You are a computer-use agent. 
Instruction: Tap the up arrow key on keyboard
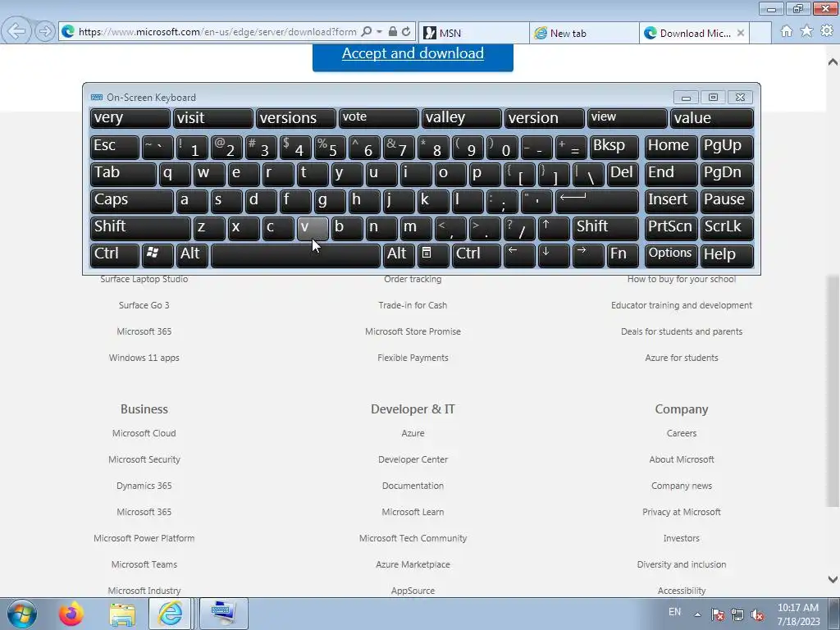[x=554, y=228]
